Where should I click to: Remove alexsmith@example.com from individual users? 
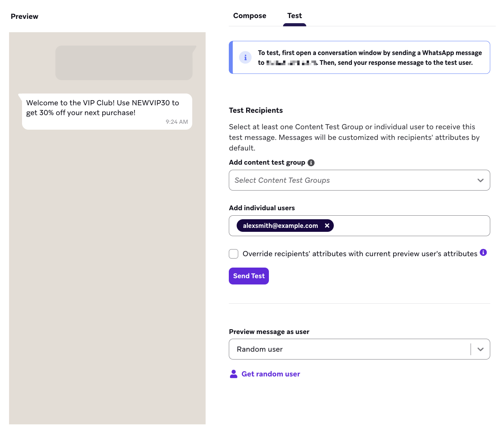click(327, 226)
